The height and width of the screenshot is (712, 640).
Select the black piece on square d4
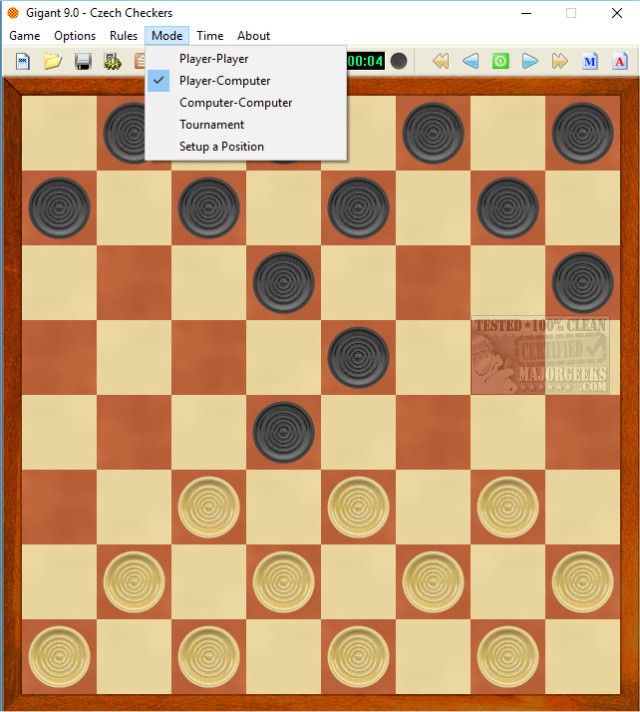(x=283, y=433)
